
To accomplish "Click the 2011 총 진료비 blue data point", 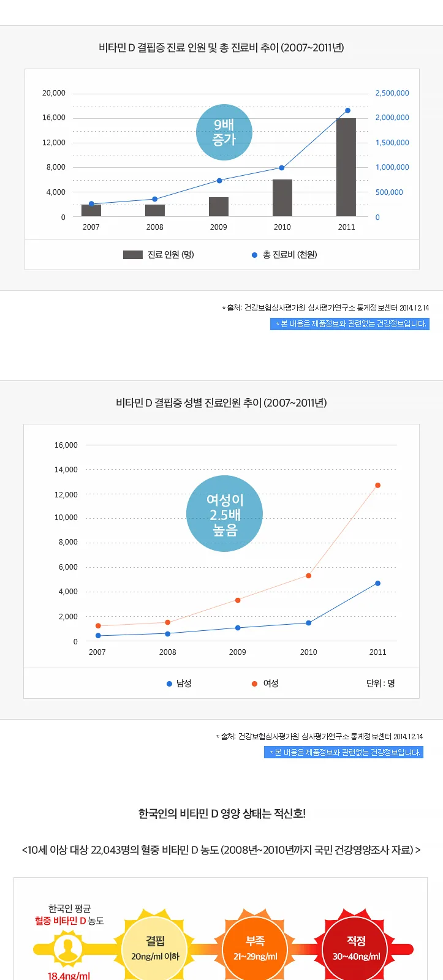I will 347,110.
